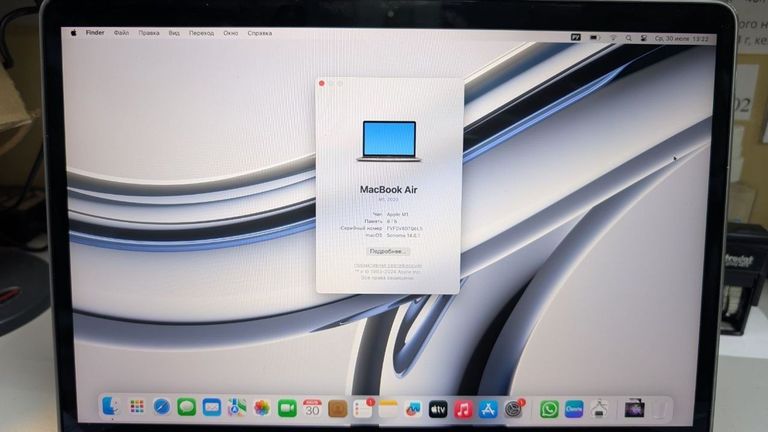
Task: Select the MacBook Air title text
Action: pos(388,190)
